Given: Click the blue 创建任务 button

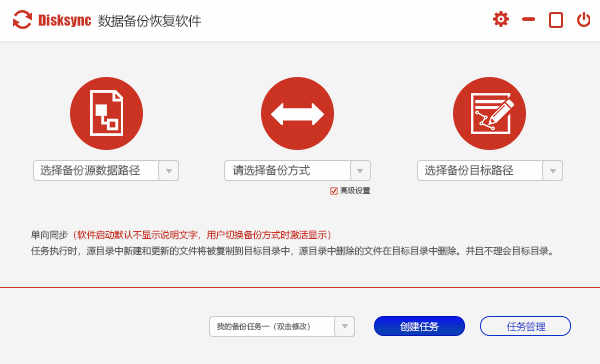Looking at the screenshot, I should coord(419,326).
